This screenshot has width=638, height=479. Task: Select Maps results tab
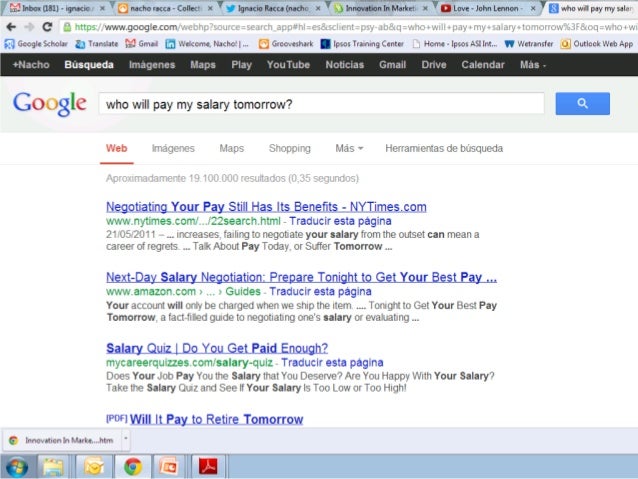click(x=232, y=149)
